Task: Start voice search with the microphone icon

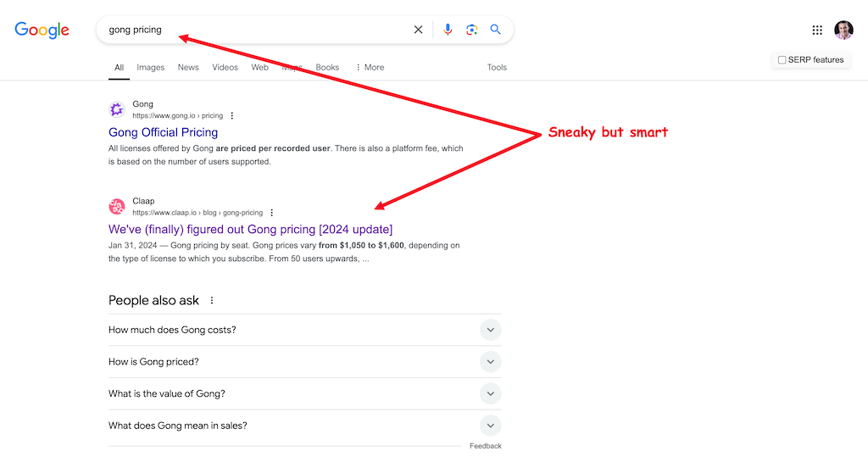Action: tap(448, 30)
